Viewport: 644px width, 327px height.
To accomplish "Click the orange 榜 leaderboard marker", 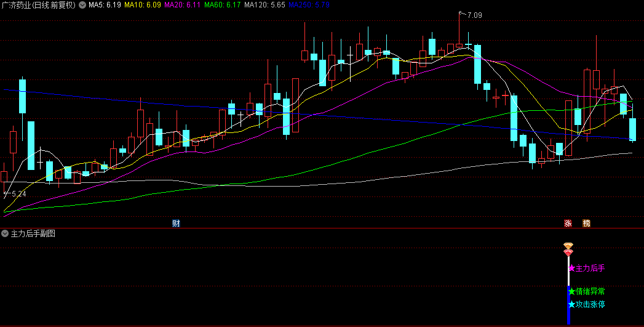I will coord(587,224).
